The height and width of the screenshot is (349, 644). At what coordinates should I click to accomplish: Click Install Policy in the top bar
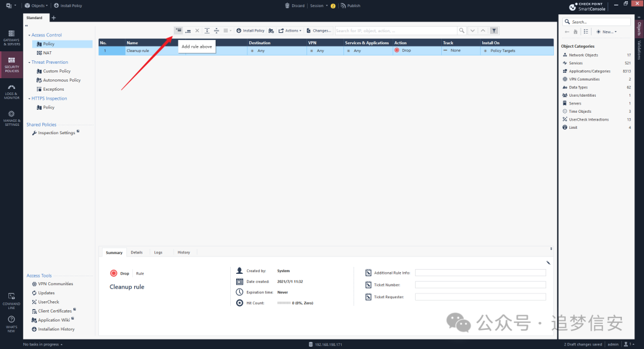point(68,6)
